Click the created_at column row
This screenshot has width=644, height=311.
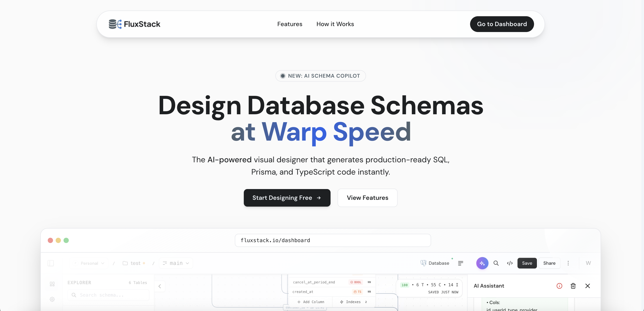tap(332, 292)
